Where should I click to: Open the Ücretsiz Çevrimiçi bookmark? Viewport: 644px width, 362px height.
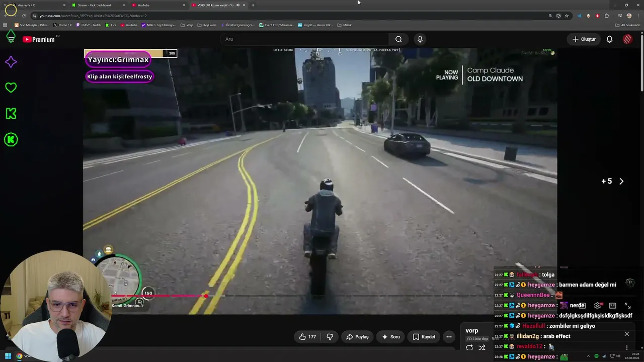pyautogui.click(x=238, y=25)
